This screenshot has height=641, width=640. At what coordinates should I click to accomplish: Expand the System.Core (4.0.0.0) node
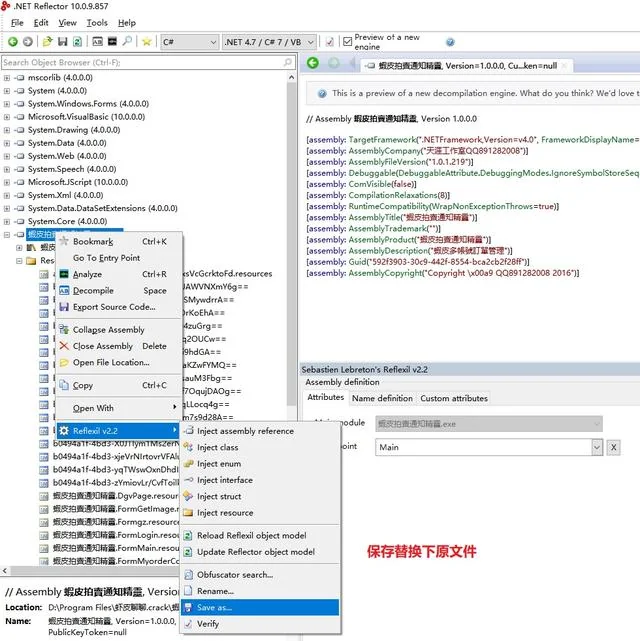point(7,222)
